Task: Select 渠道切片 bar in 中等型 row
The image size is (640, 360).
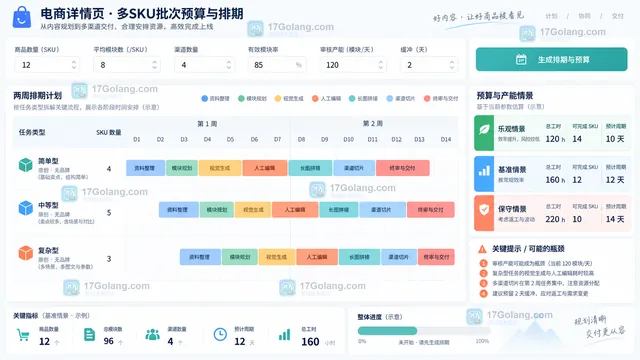Action: coord(382,210)
